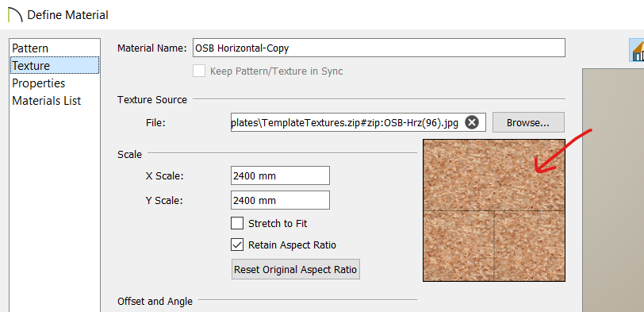The height and width of the screenshot is (312, 644).
Task: Enable the Stretch to Fit checkbox
Action: point(237,224)
